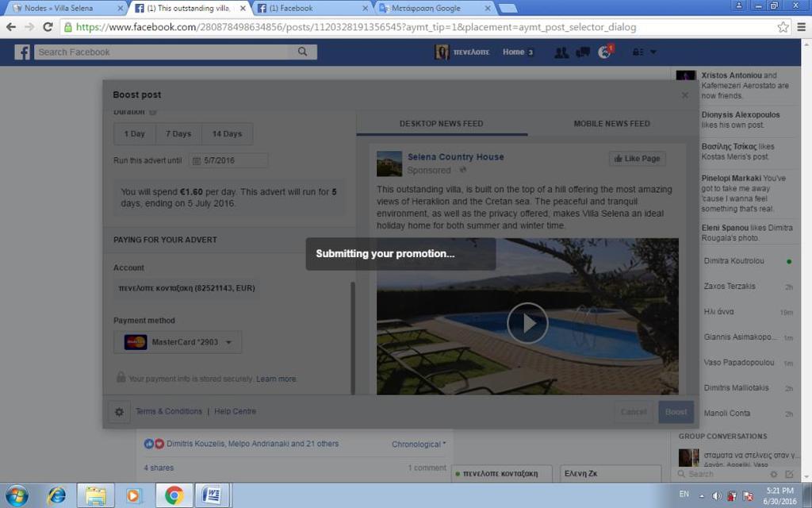The width and height of the screenshot is (812, 508).
Task: Select 7 Days duration
Action: coord(178,133)
